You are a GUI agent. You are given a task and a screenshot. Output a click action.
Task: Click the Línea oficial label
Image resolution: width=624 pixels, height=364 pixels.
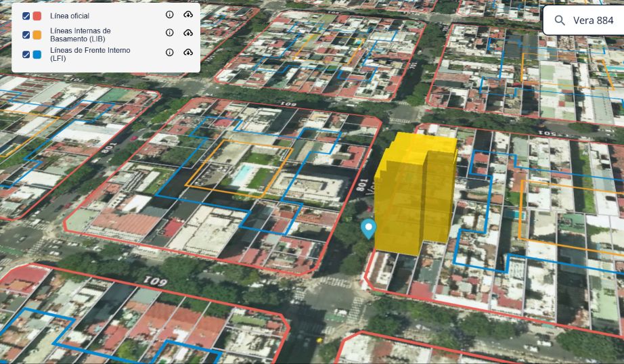click(x=70, y=16)
